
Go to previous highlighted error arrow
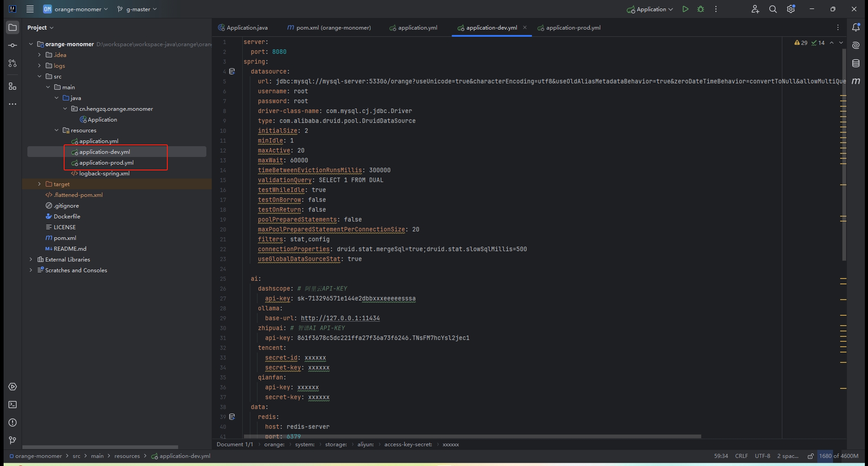coord(832,43)
